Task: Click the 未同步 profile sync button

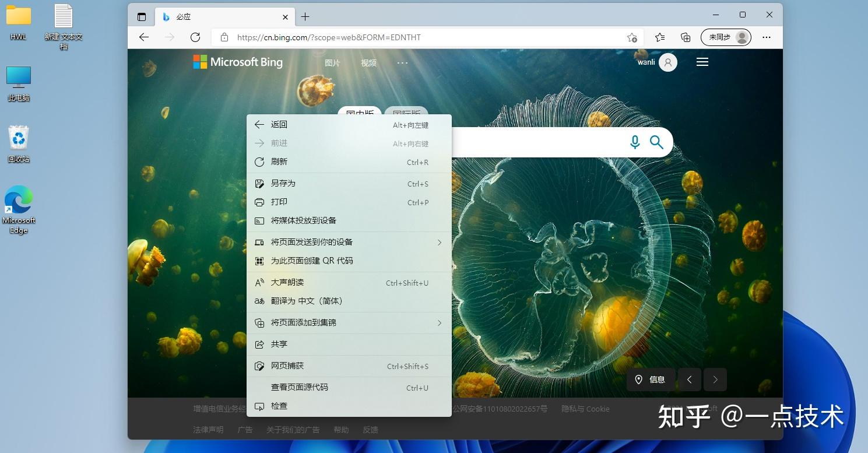Action: 726,37
